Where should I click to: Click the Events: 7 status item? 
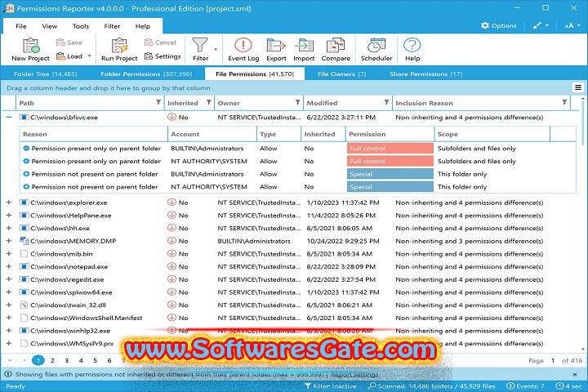click(x=525, y=386)
